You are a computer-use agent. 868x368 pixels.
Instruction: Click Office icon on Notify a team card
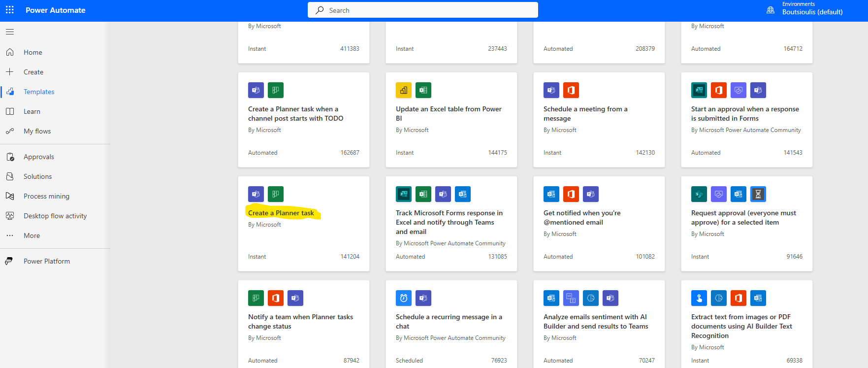pyautogui.click(x=276, y=298)
